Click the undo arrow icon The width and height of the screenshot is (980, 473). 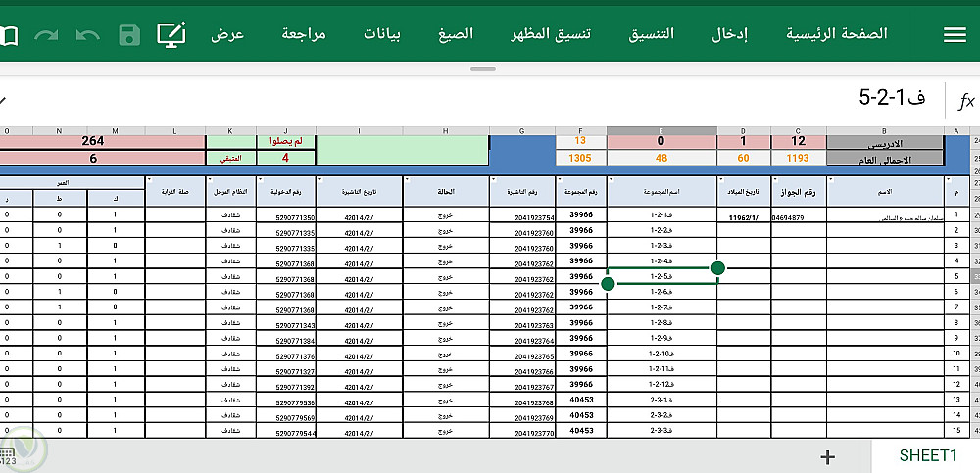88,35
